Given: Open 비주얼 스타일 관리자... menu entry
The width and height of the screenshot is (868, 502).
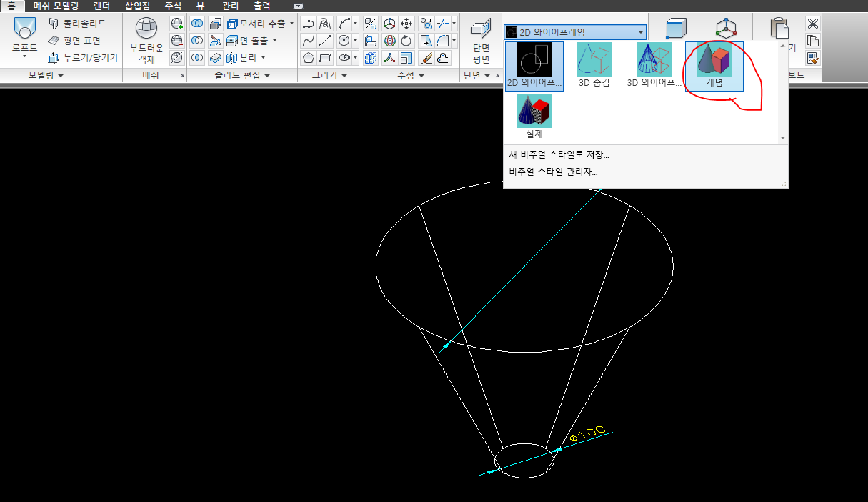Looking at the screenshot, I should (x=554, y=172).
